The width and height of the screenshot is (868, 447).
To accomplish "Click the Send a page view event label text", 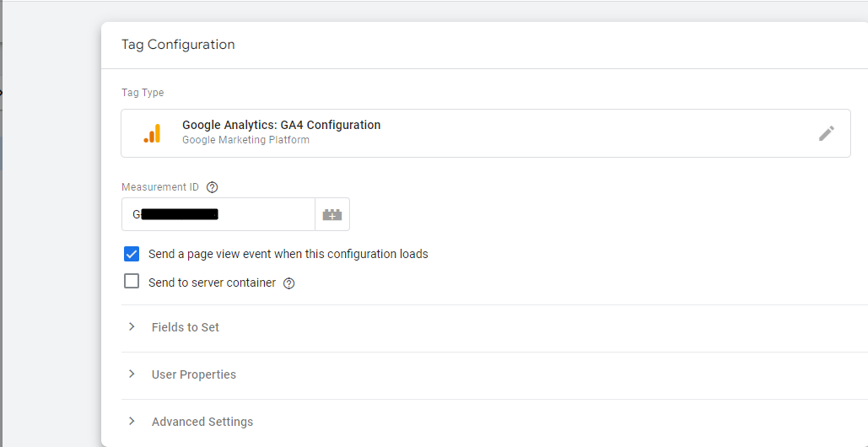I will coord(288,254).
